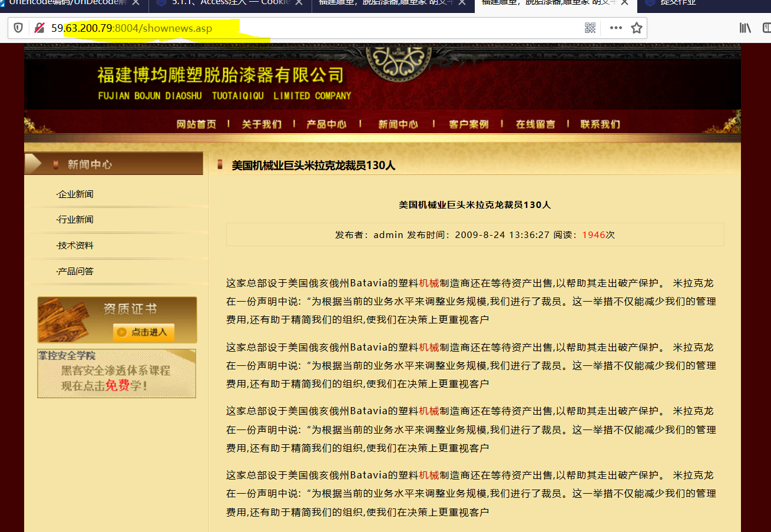Bookmark this page using the star icon

[x=636, y=27]
